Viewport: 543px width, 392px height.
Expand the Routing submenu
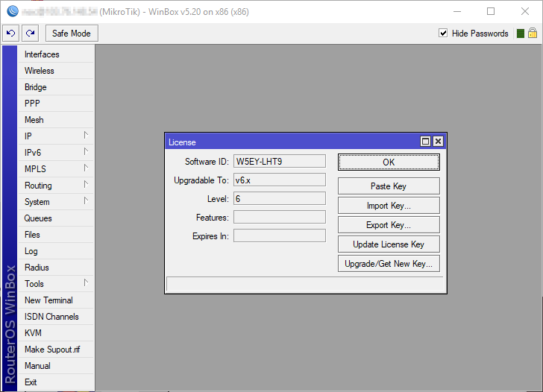click(56, 185)
